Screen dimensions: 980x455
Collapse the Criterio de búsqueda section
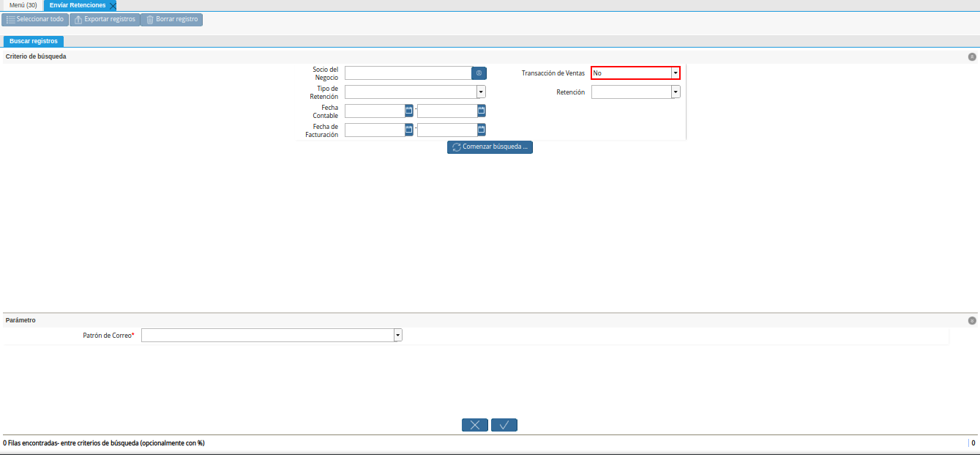tap(972, 56)
